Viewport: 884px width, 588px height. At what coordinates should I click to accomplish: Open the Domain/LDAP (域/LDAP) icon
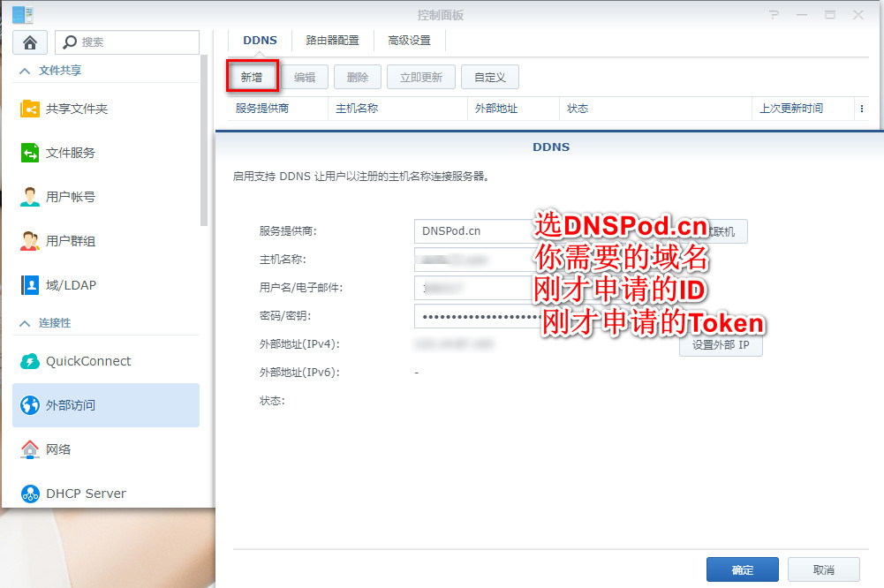(30, 284)
